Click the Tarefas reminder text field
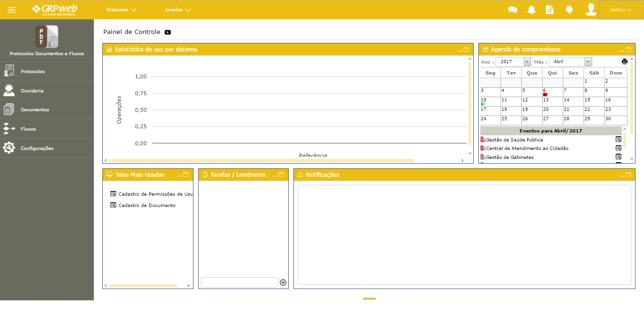Viewport: 644px width, 331px height. click(239, 282)
